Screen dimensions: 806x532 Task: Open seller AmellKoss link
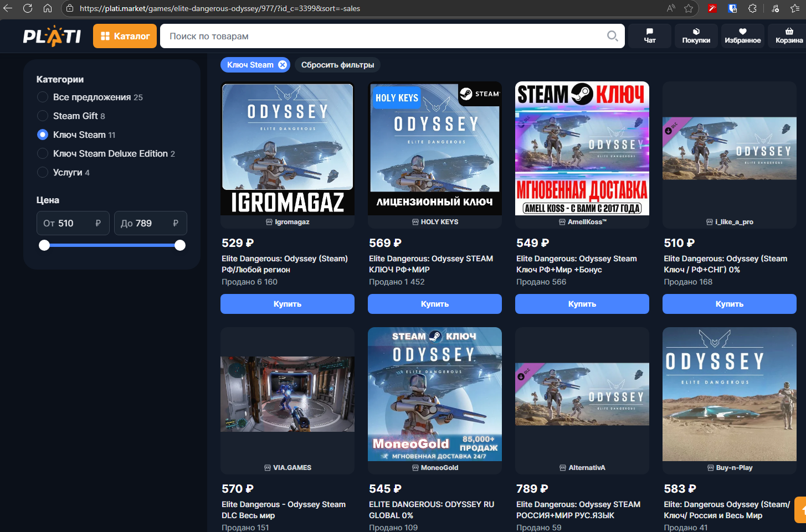tap(582, 222)
